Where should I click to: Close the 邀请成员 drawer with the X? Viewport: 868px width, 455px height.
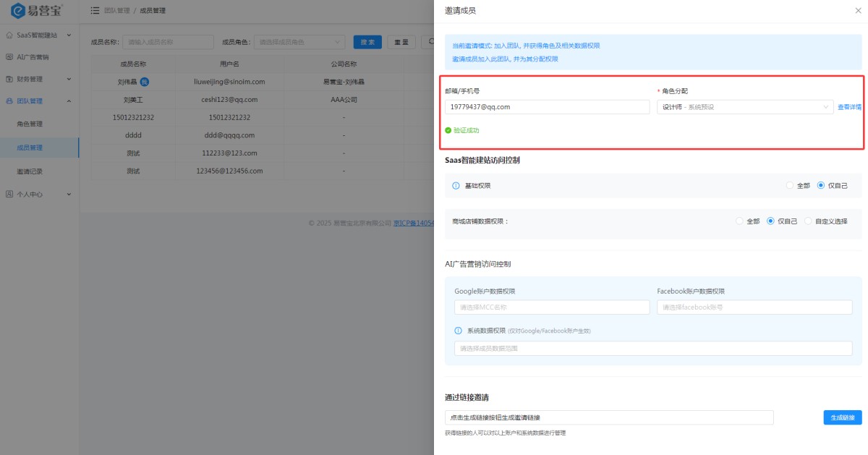(858, 11)
